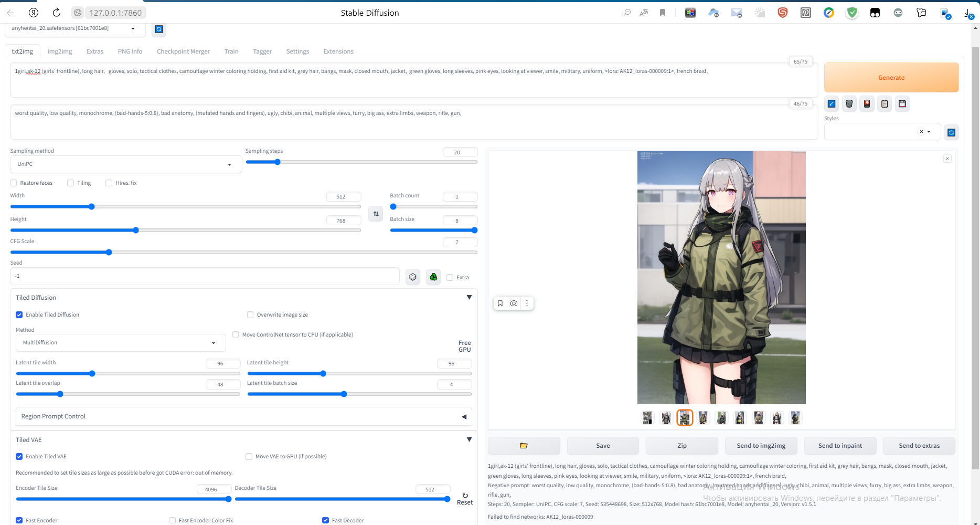980x525 pixels.
Task: Open the Tagger tab
Action: [262, 51]
